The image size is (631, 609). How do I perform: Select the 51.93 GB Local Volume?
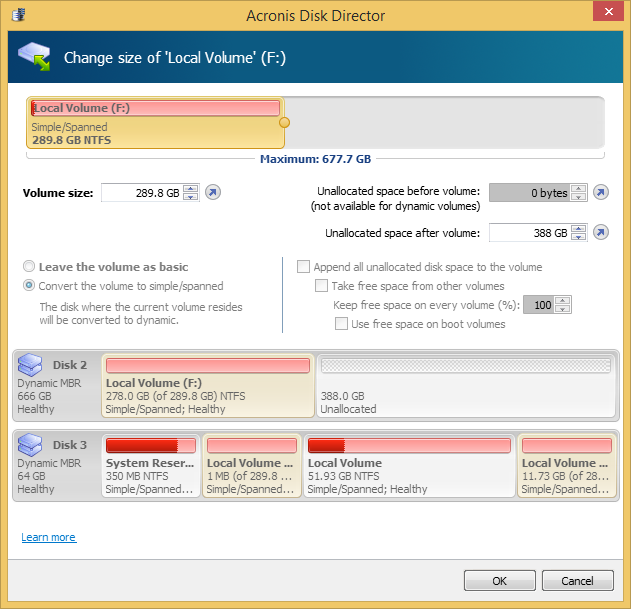point(409,466)
